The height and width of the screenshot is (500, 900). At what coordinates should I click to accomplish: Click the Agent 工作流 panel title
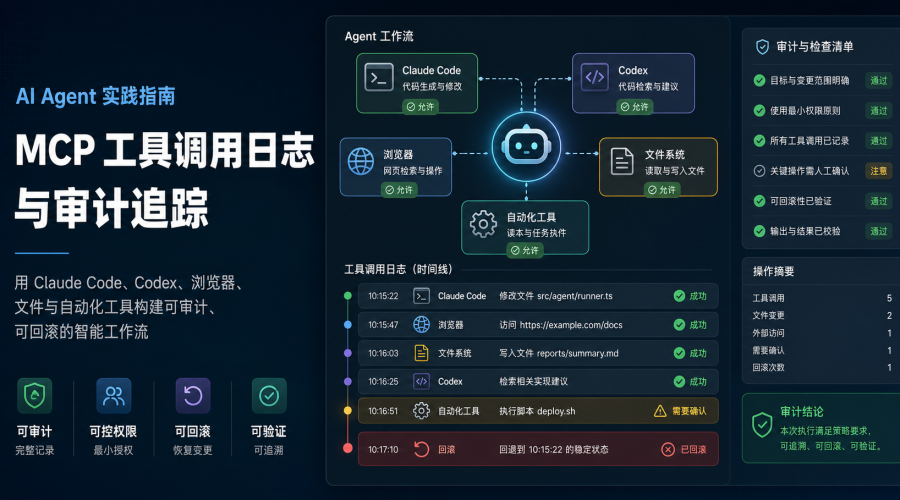(x=379, y=36)
